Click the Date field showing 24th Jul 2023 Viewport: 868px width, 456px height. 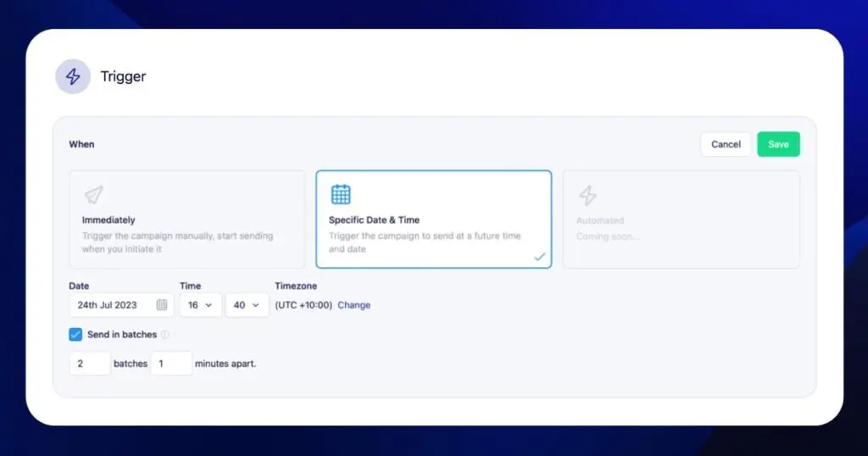114,305
